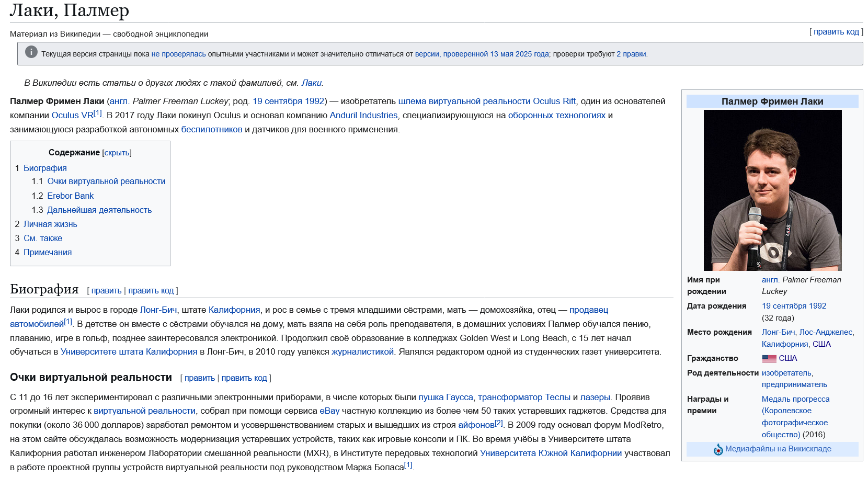Jump to См. также in contents
Screen dimensions: 868x477
(x=43, y=238)
